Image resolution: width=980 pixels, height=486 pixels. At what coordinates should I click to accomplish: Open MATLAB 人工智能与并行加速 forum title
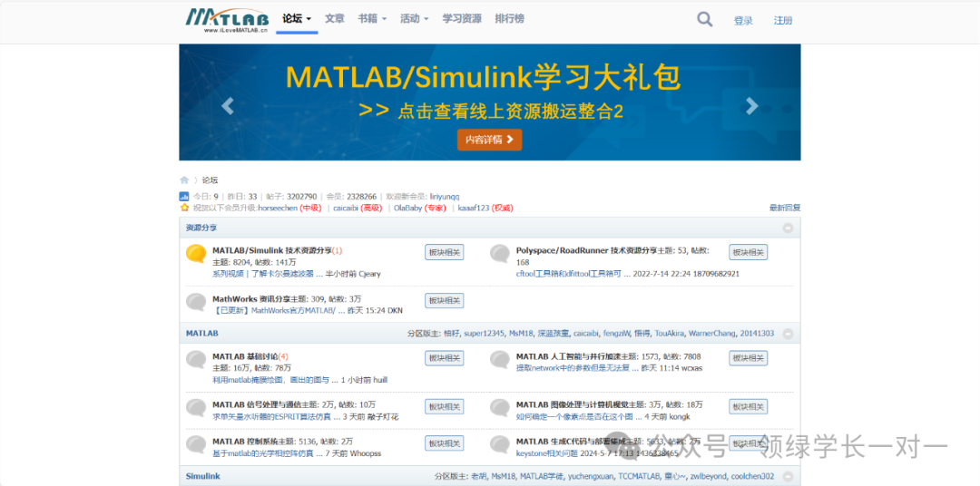[x=569, y=356]
